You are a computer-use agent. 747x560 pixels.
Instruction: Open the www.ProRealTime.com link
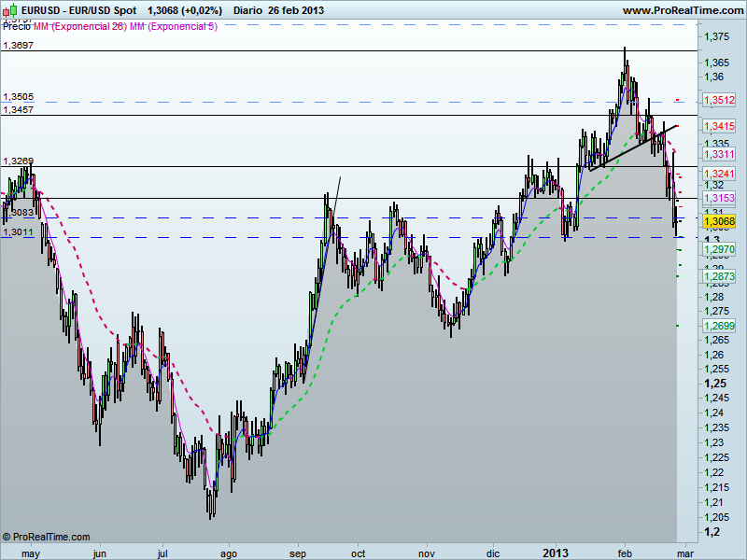tap(684, 10)
